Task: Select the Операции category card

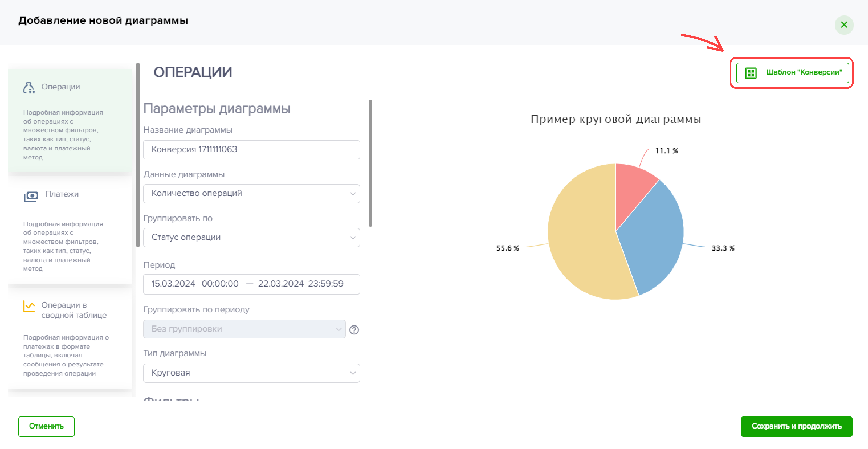Action: [x=70, y=121]
